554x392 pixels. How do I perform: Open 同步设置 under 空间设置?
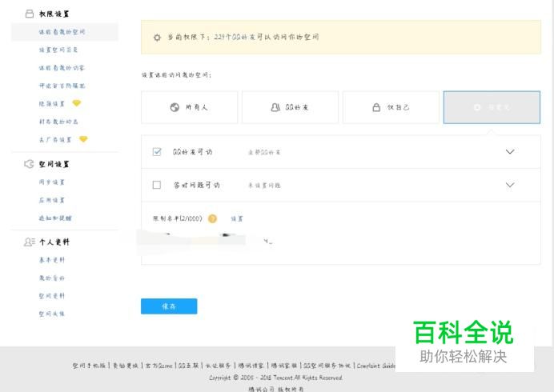[x=51, y=182]
